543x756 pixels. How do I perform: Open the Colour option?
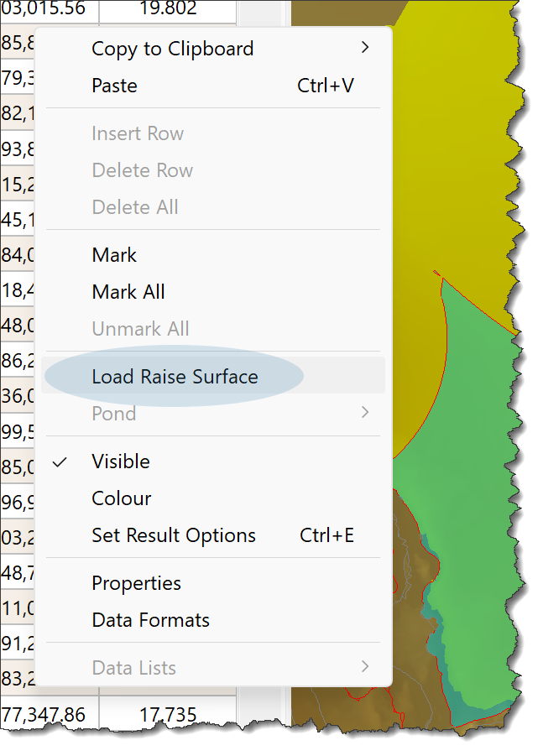click(x=212, y=498)
